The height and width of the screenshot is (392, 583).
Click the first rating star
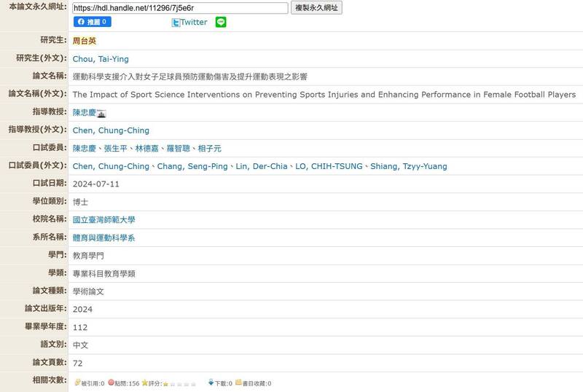click(165, 383)
